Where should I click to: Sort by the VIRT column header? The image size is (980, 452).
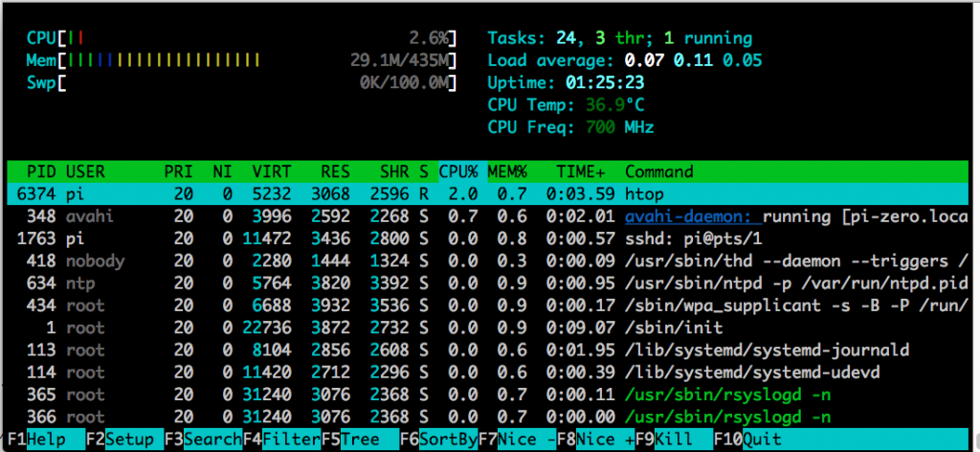pyautogui.click(x=271, y=172)
